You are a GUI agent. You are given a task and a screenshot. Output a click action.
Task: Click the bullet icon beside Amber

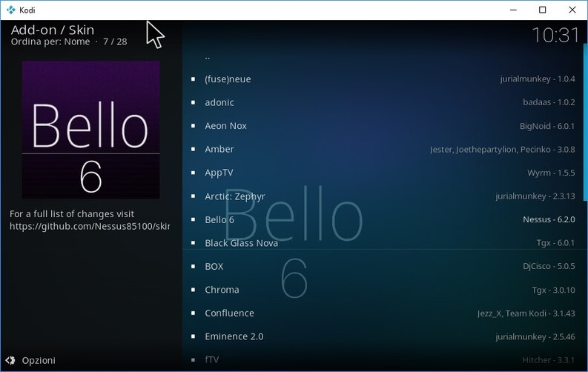pyautogui.click(x=193, y=149)
